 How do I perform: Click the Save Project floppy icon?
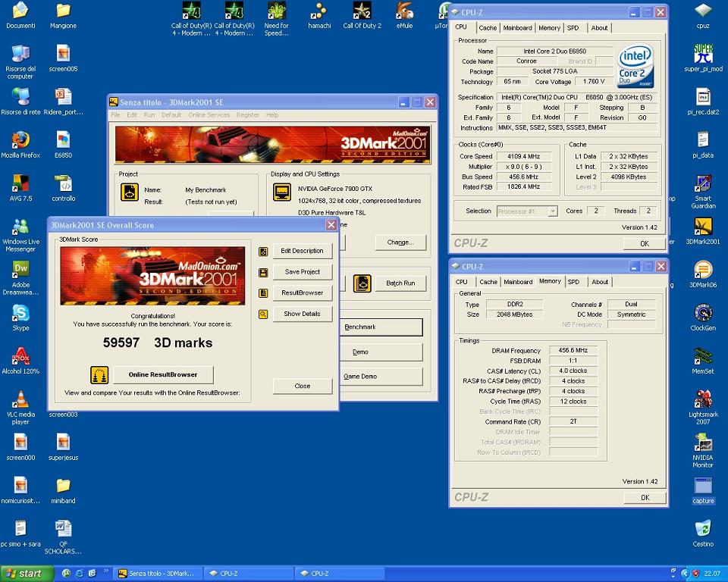(263, 273)
